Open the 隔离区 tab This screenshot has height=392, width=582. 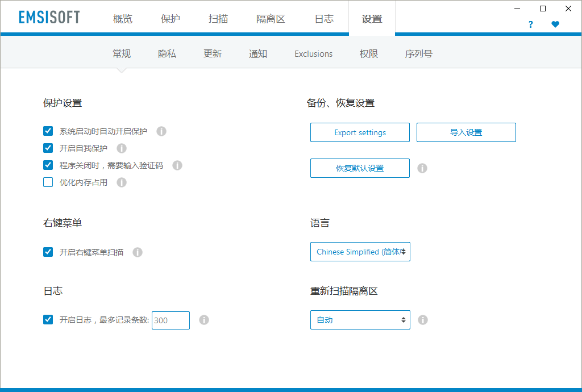coord(271,19)
